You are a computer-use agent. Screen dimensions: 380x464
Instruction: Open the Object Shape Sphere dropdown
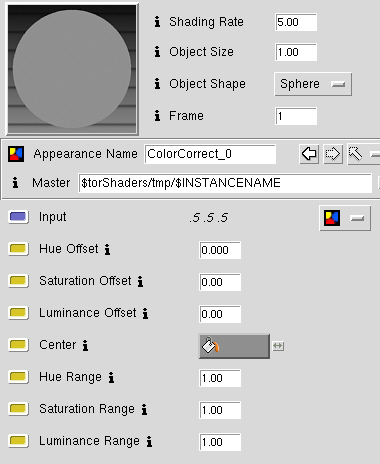click(313, 84)
